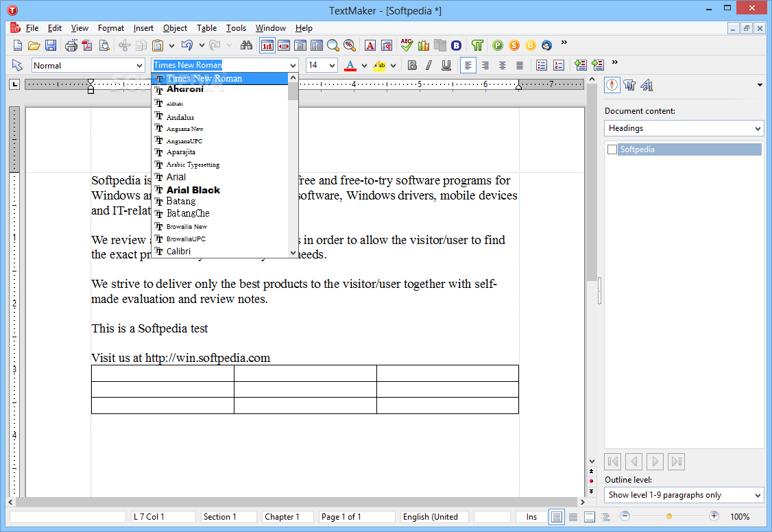Export document as PDF icon
Viewport: 772px width, 532px height.
(x=88, y=46)
